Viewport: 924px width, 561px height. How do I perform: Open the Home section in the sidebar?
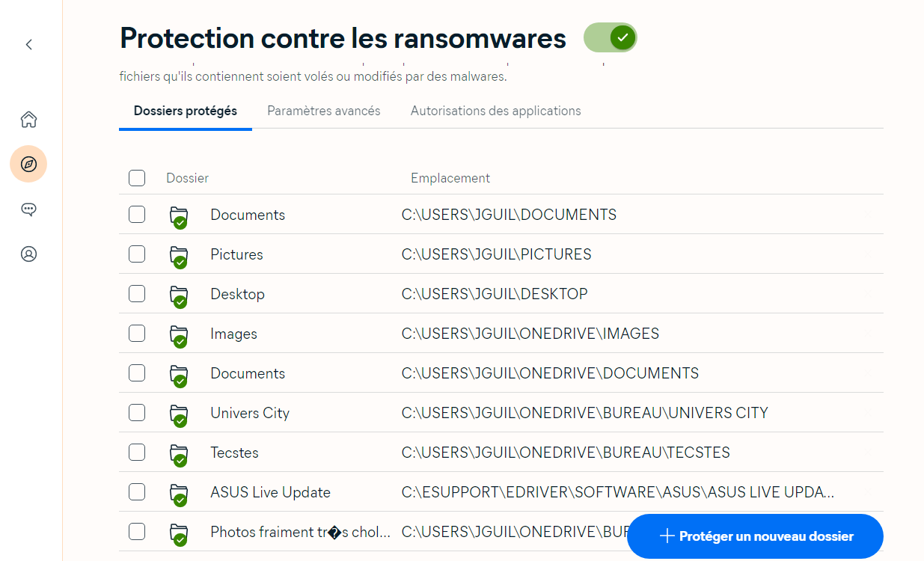28,119
